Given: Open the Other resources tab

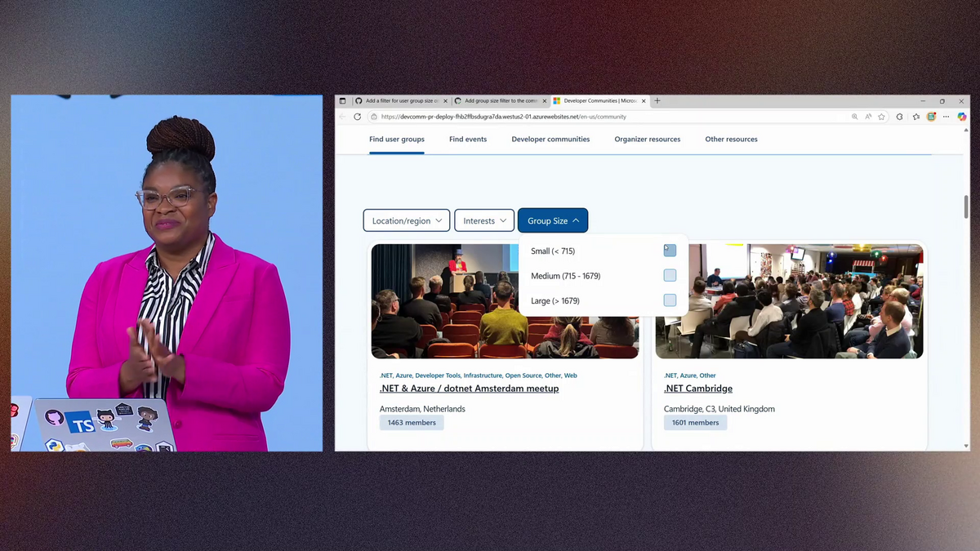Looking at the screenshot, I should 732,140.
